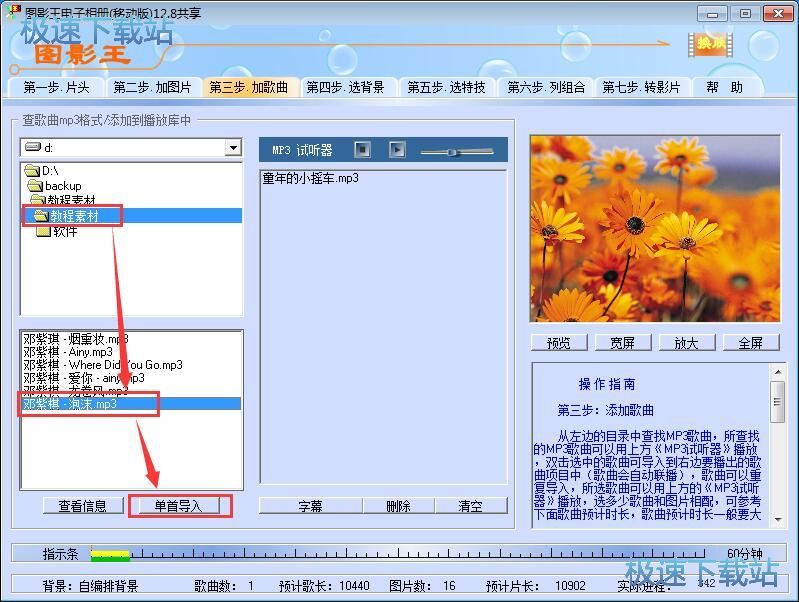Click the 换版 film icon

point(710,44)
